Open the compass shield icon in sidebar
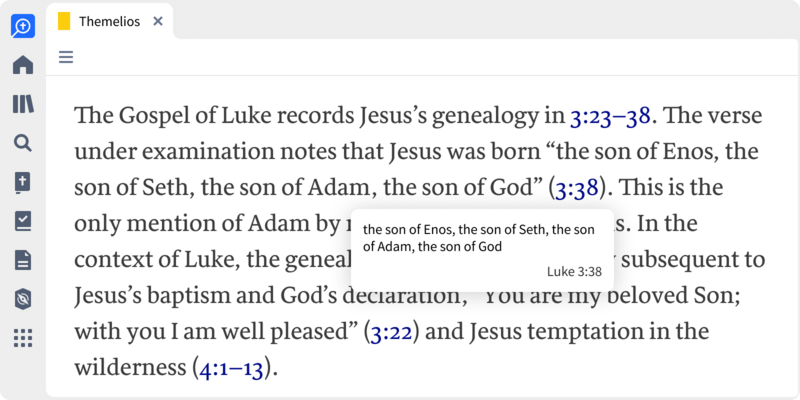This screenshot has width=800, height=400. click(23, 299)
